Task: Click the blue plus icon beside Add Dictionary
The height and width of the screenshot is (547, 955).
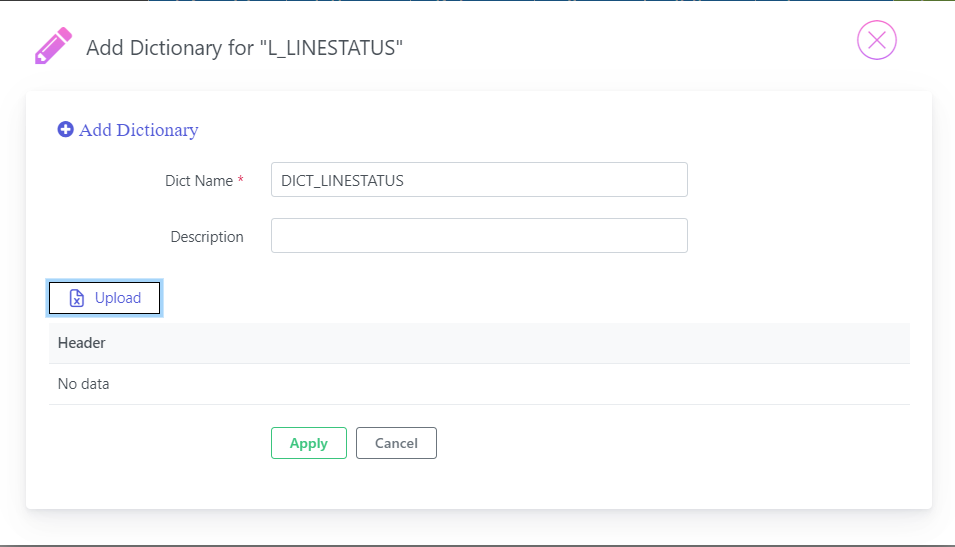Action: (x=65, y=129)
